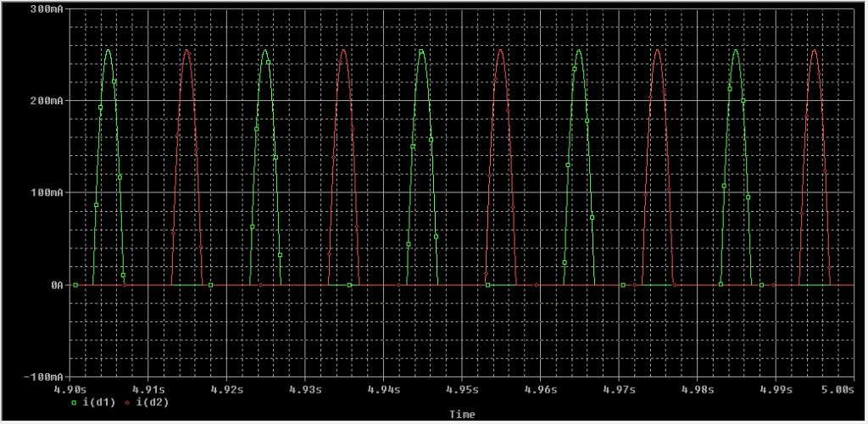The height and width of the screenshot is (424, 868).
Task: Click the 200mA y-axis label
Action: pyautogui.click(x=47, y=101)
